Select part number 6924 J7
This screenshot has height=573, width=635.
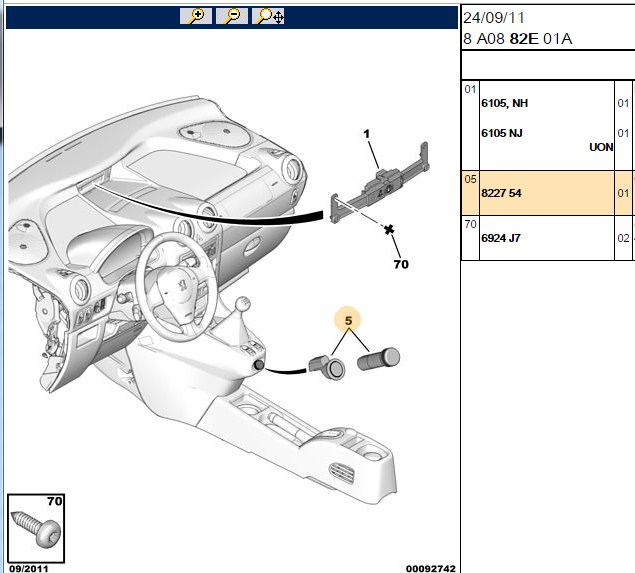501,238
